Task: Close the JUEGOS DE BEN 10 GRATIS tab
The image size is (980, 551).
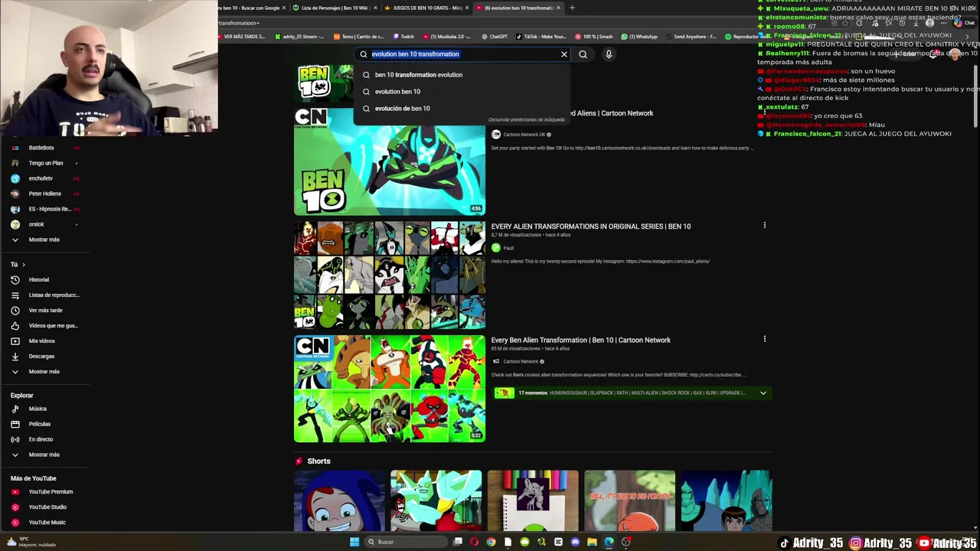Action: pos(466,8)
